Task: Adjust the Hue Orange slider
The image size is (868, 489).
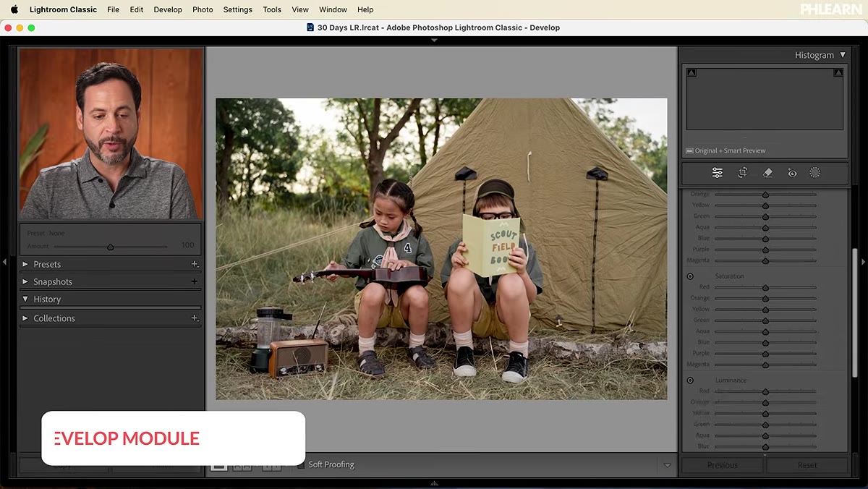Action: coord(765,195)
